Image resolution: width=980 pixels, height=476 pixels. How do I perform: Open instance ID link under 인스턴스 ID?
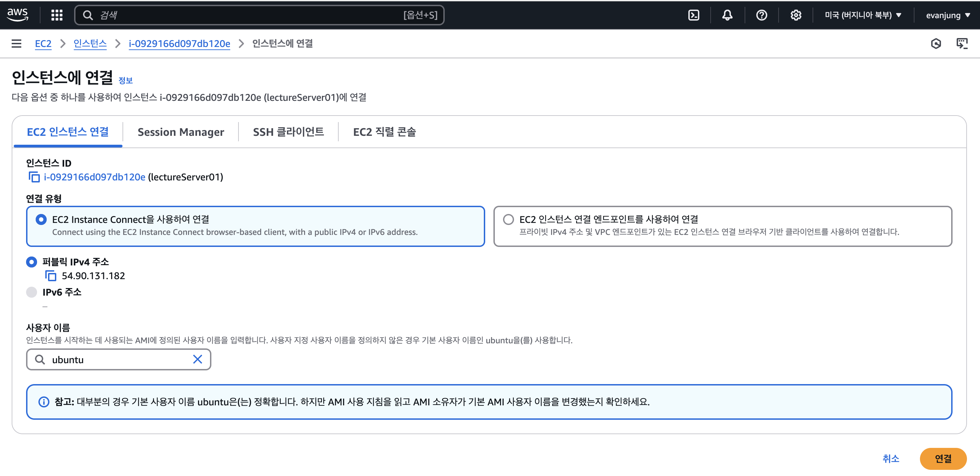pos(94,177)
